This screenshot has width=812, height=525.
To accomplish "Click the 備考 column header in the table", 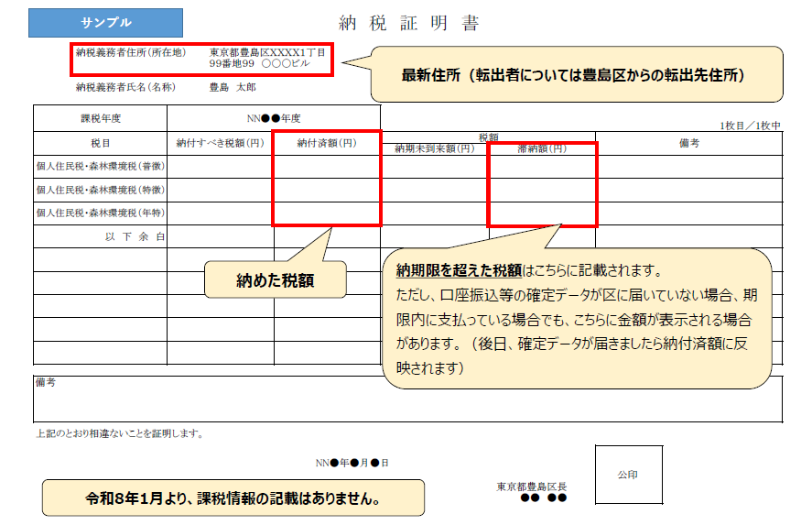I will (688, 143).
